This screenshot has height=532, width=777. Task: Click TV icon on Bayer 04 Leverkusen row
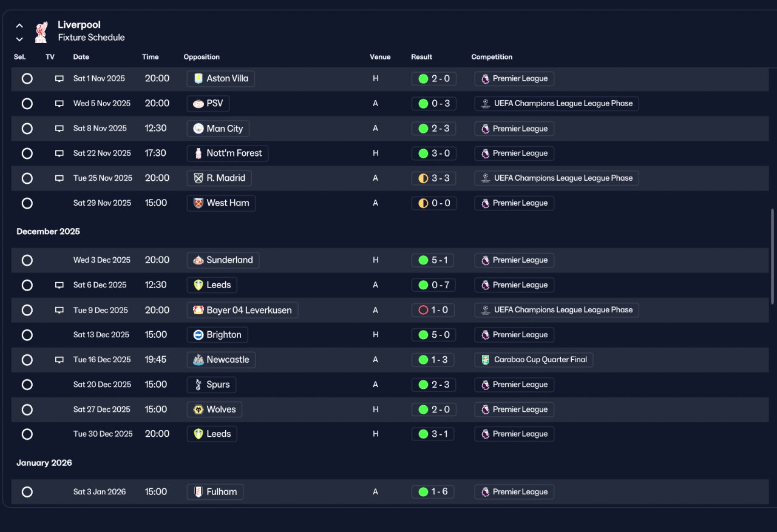pos(59,310)
